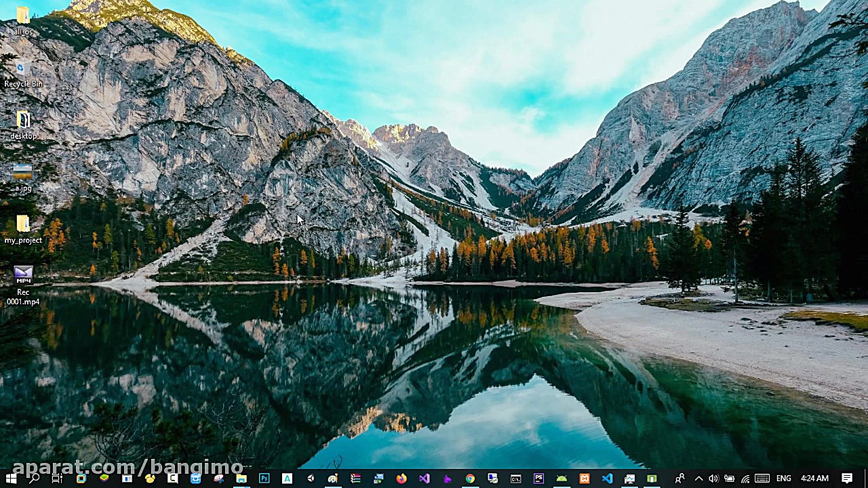Viewport: 868px width, 488px height.
Task: Toggle the People bar on the taskbar
Action: [679, 479]
